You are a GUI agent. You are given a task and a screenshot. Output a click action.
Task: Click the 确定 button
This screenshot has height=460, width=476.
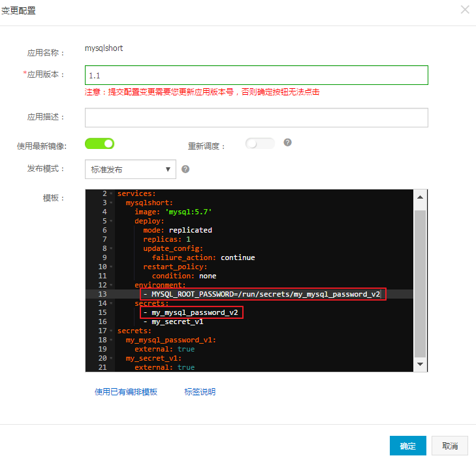(x=407, y=446)
